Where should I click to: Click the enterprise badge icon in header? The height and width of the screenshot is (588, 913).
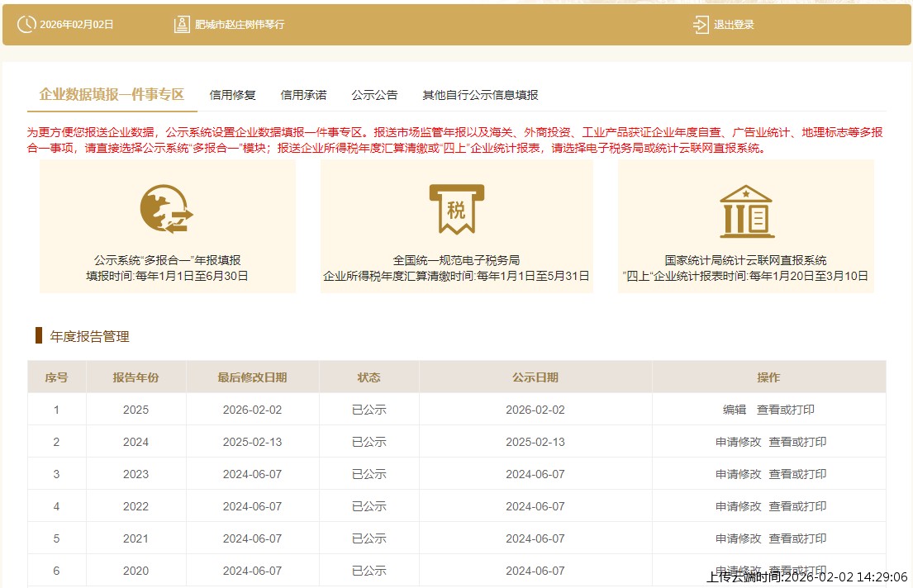point(182,25)
